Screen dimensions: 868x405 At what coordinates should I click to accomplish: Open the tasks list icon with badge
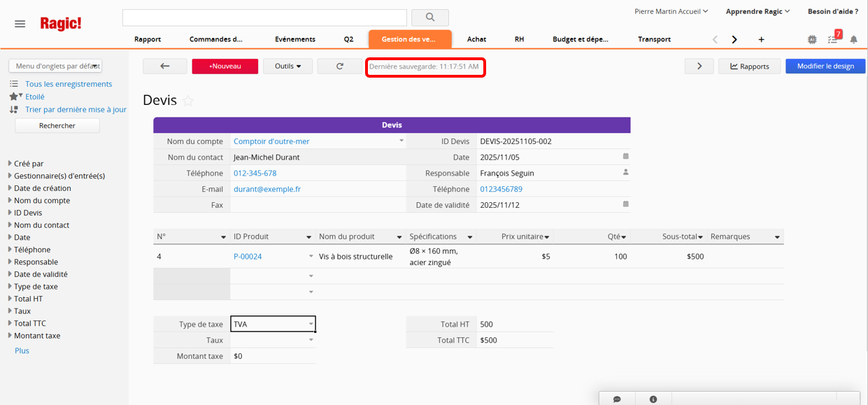pyautogui.click(x=833, y=39)
